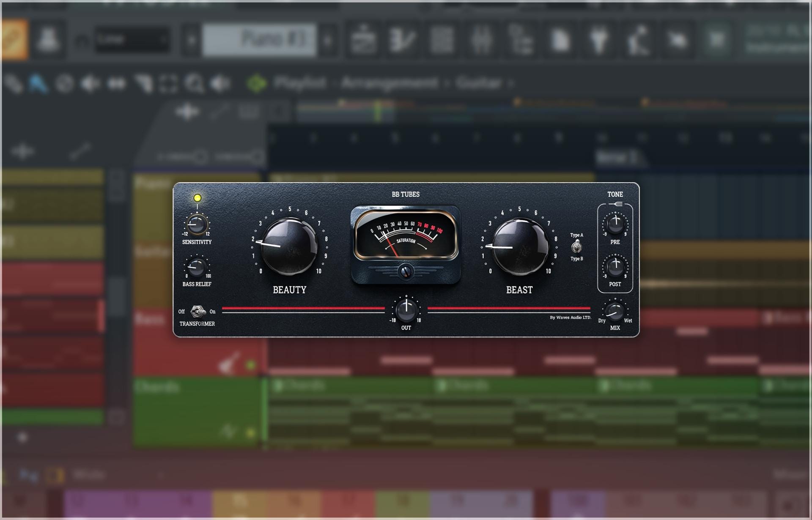Select the zoom magnifier tool in the playlist toolbar
Image resolution: width=812 pixels, height=520 pixels.
(x=195, y=84)
